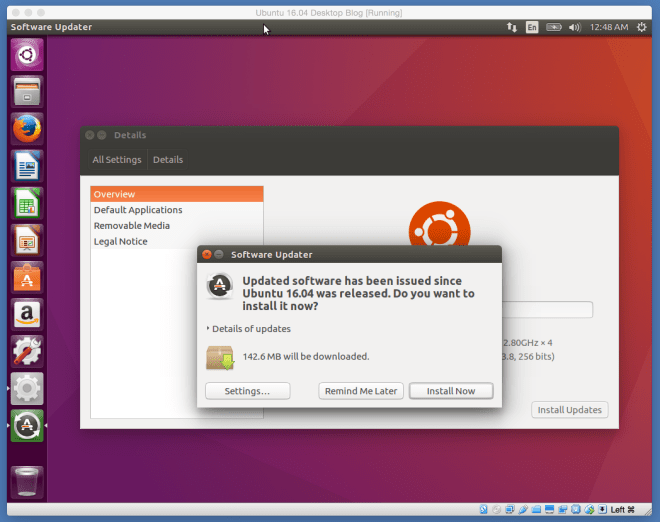
Task: Open the Trash in launcher
Action: (x=27, y=481)
